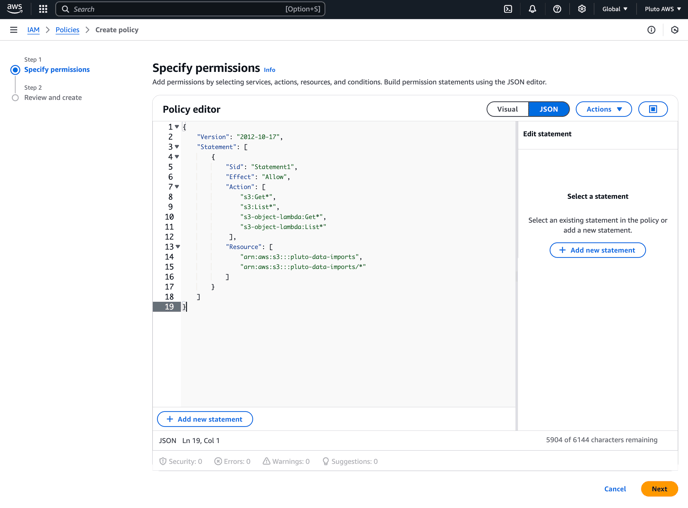This screenshot has height=508, width=688.
Task: Open the Actions dropdown in policy editor
Action: (604, 109)
